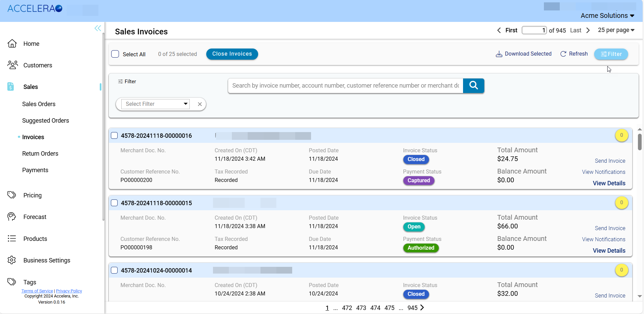This screenshot has height=314, width=644.
Task: Click the Download Selected icon
Action: pyautogui.click(x=499, y=54)
